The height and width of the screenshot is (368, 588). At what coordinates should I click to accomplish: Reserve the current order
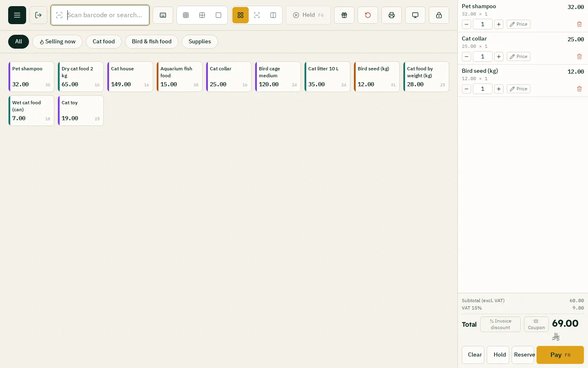[x=523, y=355]
